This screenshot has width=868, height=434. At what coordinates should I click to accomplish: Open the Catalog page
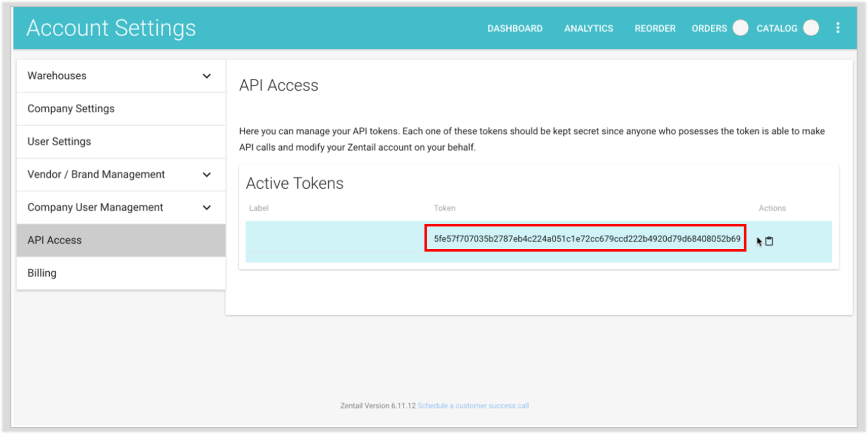[x=776, y=29]
